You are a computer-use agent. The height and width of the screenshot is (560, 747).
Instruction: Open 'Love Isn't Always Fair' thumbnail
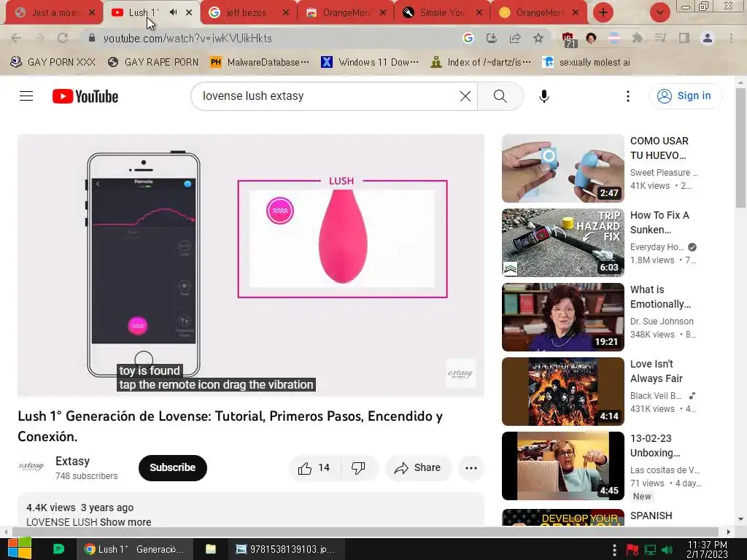click(x=562, y=392)
